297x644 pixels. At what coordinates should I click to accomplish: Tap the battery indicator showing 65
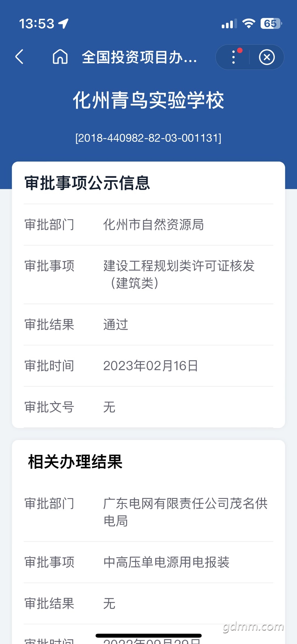[x=271, y=23]
